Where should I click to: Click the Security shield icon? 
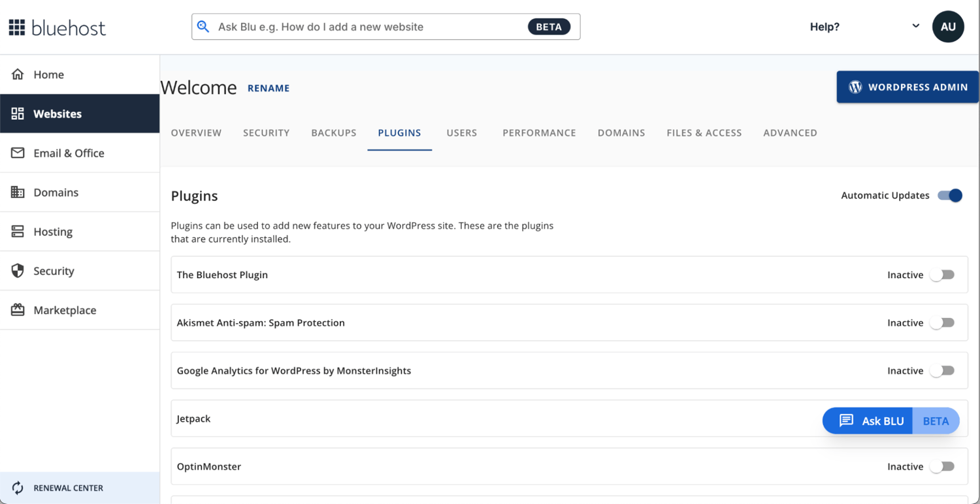click(x=18, y=270)
